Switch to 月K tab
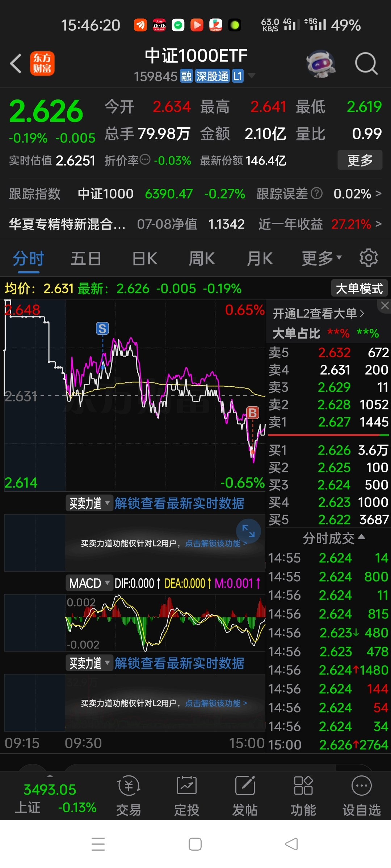The width and height of the screenshot is (391, 868). pos(260,259)
